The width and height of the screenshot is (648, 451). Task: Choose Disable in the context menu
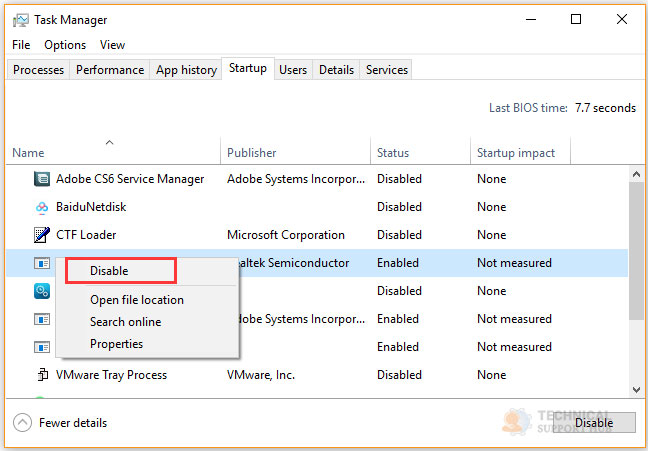coord(109,270)
